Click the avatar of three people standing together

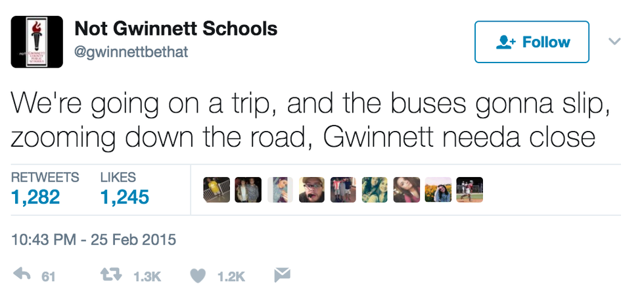343,189
